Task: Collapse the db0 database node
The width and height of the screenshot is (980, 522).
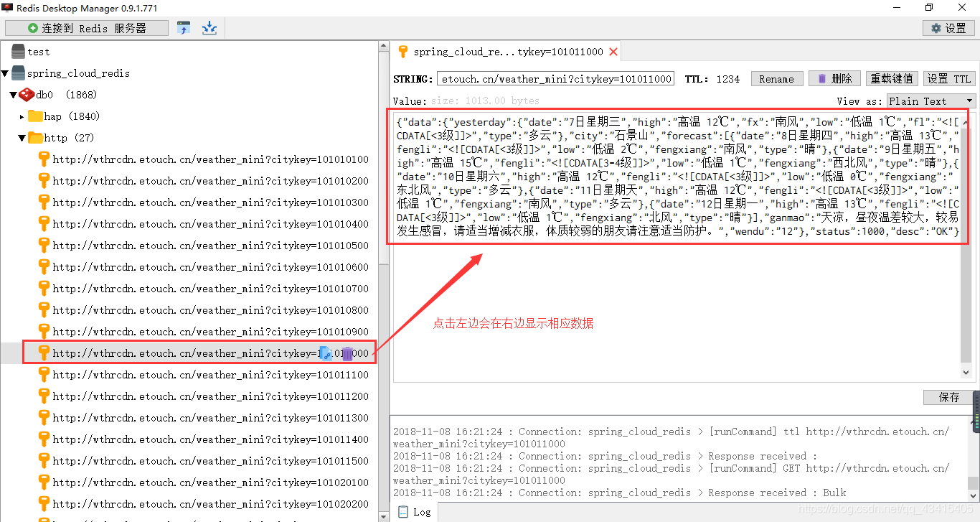Action: (x=13, y=95)
